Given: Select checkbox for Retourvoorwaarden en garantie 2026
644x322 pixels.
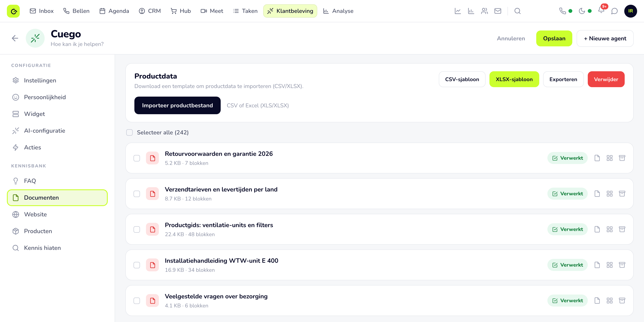Looking at the screenshot, I should pyautogui.click(x=137, y=158).
